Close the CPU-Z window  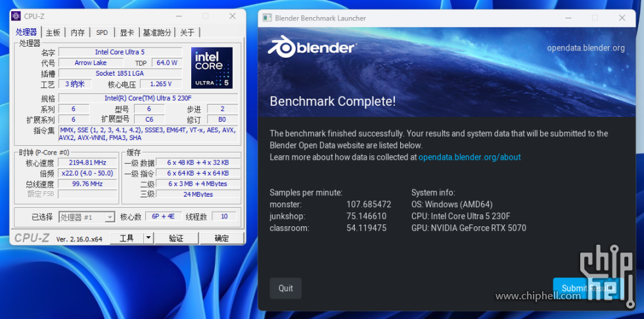232,16
